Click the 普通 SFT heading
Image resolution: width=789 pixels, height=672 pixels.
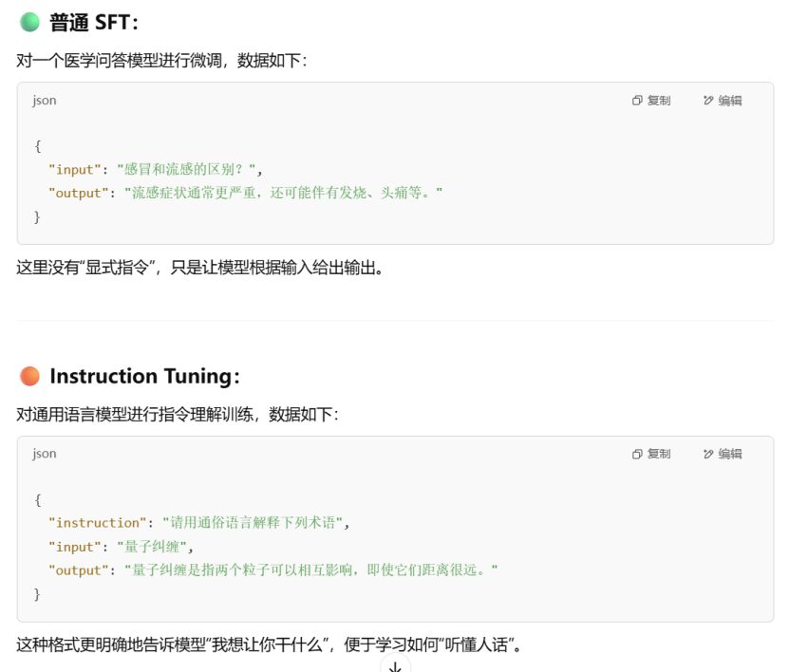(94, 23)
